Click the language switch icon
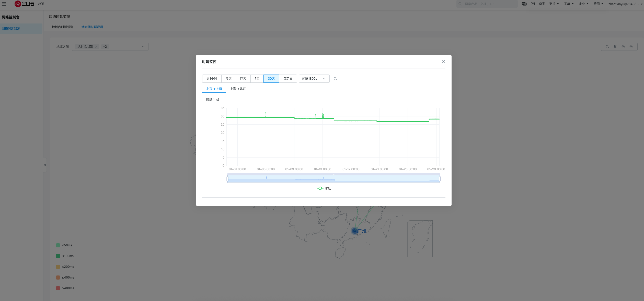The image size is (644, 301). point(524,4)
